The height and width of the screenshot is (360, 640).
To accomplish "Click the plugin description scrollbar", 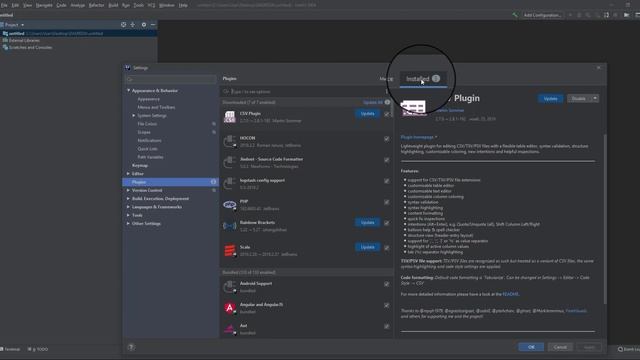I will (x=605, y=218).
